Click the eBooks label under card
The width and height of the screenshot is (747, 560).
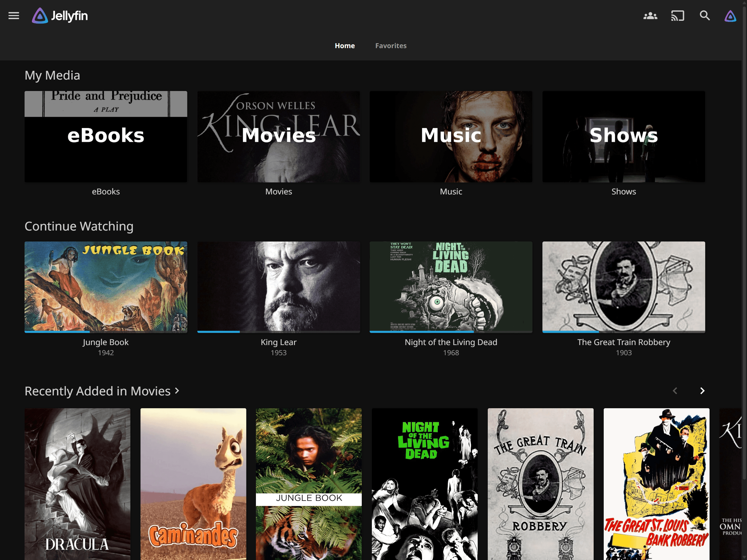pos(106,191)
